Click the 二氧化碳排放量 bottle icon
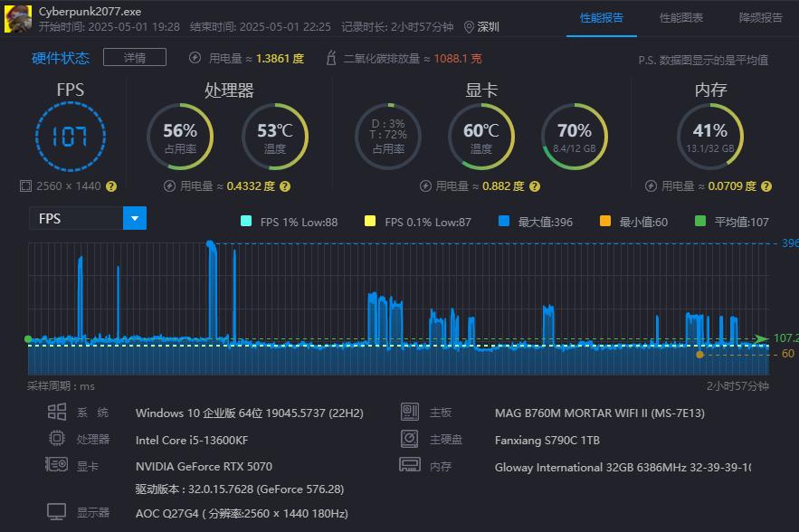The image size is (799, 532). point(331,58)
